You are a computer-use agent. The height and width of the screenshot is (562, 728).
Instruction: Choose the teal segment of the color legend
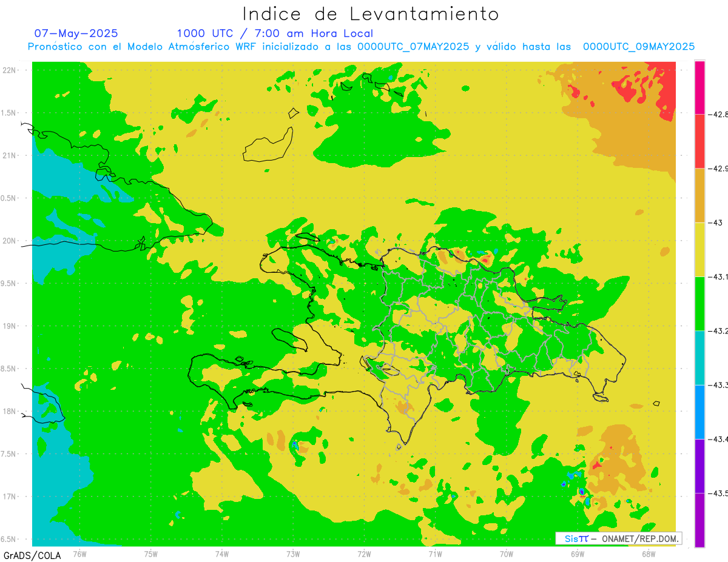pyautogui.click(x=699, y=358)
